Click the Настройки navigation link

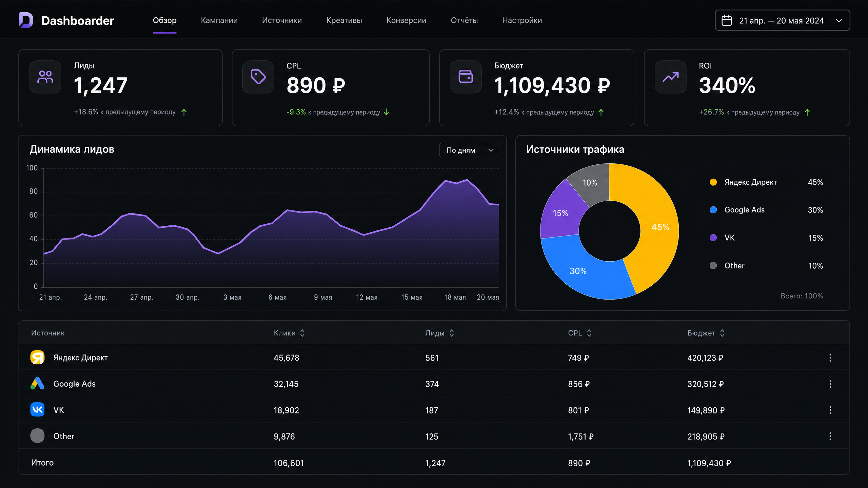(522, 20)
